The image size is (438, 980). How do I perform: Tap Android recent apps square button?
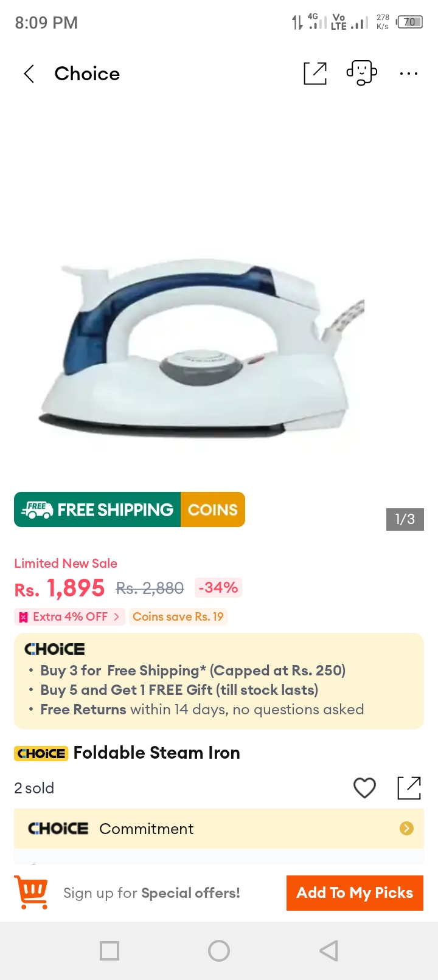pyautogui.click(x=109, y=951)
